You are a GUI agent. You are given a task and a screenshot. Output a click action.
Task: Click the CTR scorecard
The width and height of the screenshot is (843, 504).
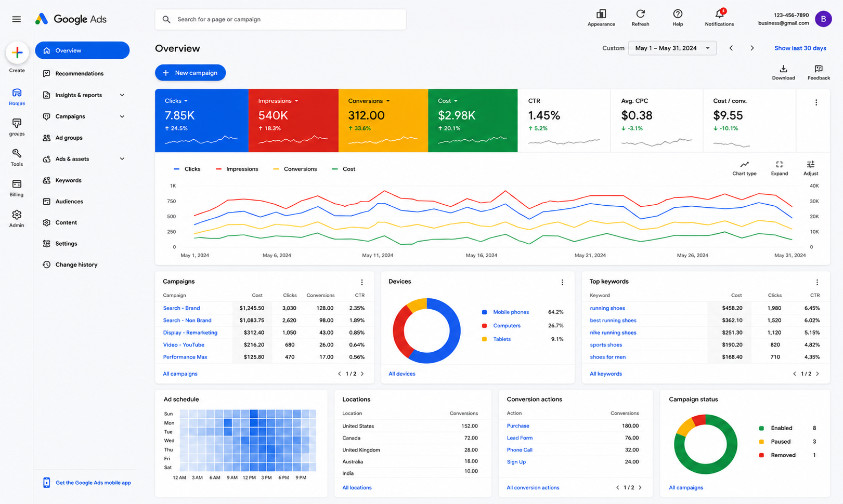564,121
